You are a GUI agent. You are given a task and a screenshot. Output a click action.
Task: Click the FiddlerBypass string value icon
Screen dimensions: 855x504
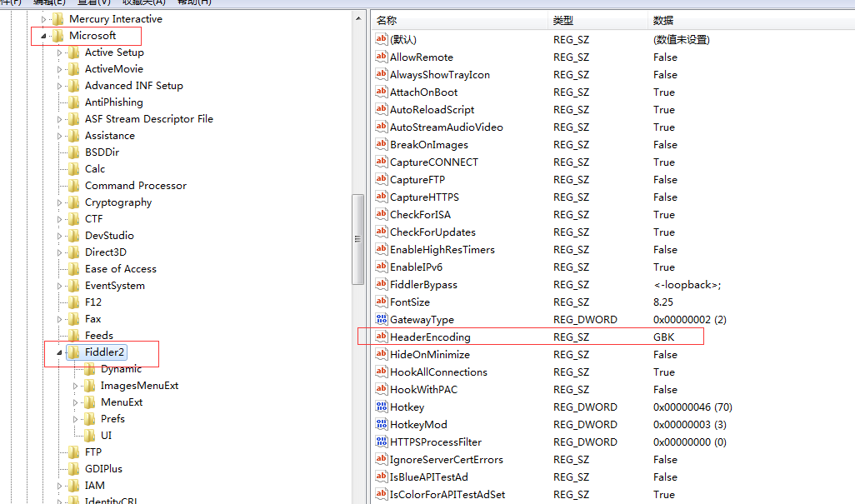381,284
